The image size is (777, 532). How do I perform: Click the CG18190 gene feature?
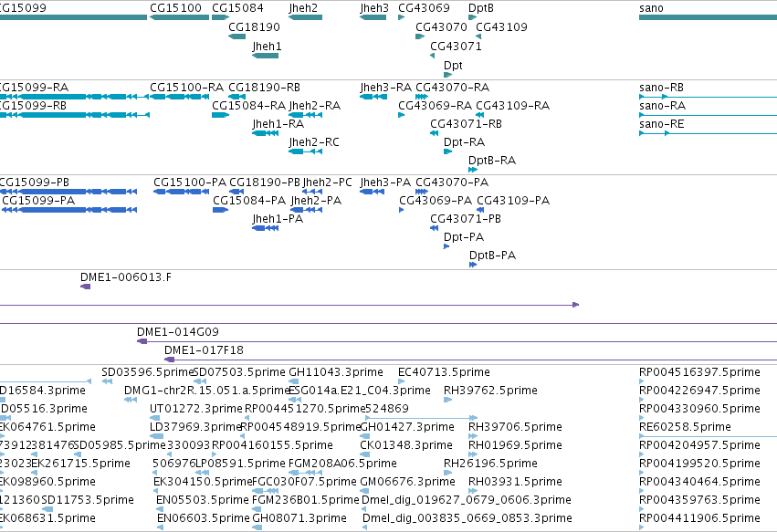pyautogui.click(x=236, y=37)
